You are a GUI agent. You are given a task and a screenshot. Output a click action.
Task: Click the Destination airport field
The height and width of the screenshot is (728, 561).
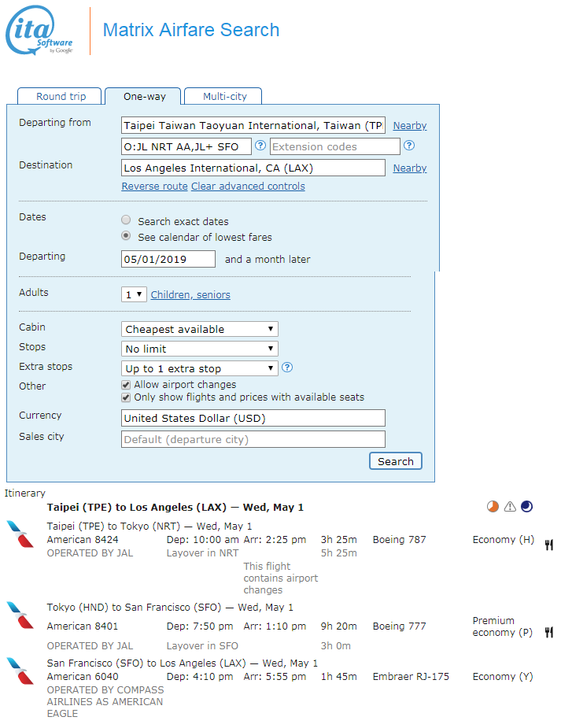(253, 168)
